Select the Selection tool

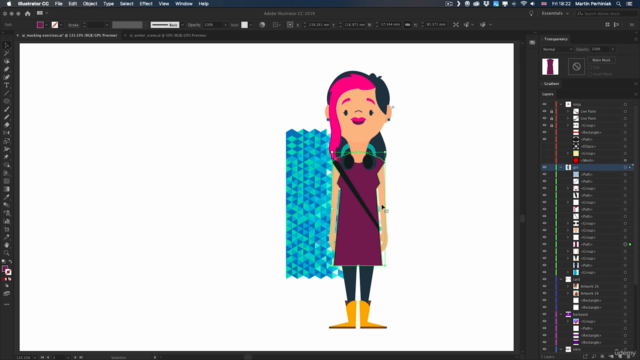click(7, 45)
